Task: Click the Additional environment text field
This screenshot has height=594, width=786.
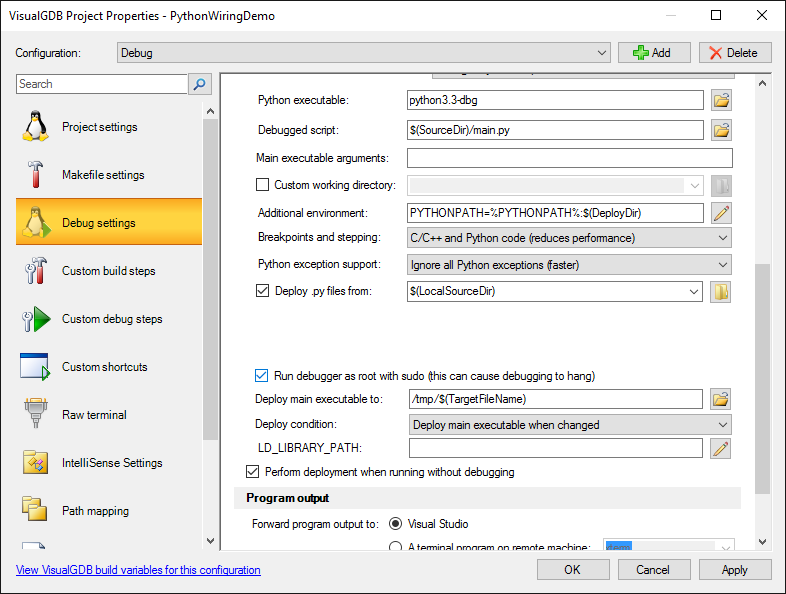Action: (555, 213)
